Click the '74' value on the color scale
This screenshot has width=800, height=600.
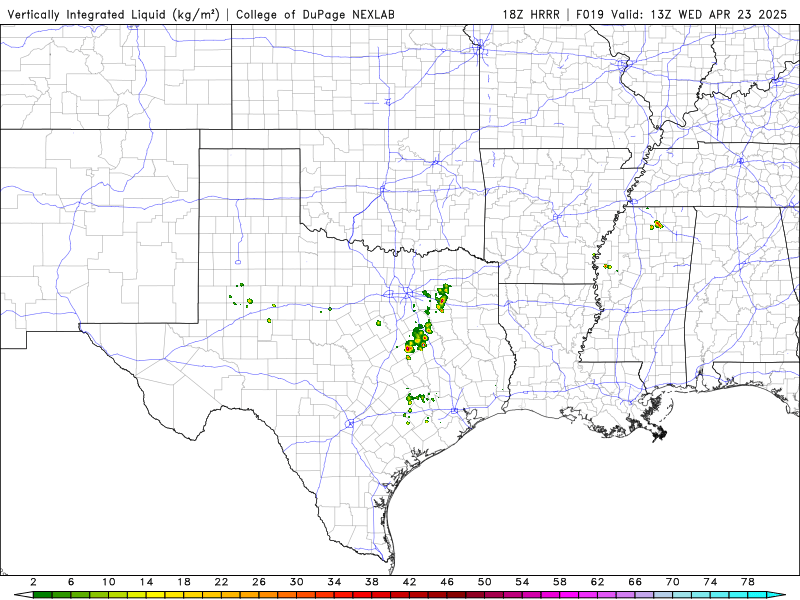point(710,582)
